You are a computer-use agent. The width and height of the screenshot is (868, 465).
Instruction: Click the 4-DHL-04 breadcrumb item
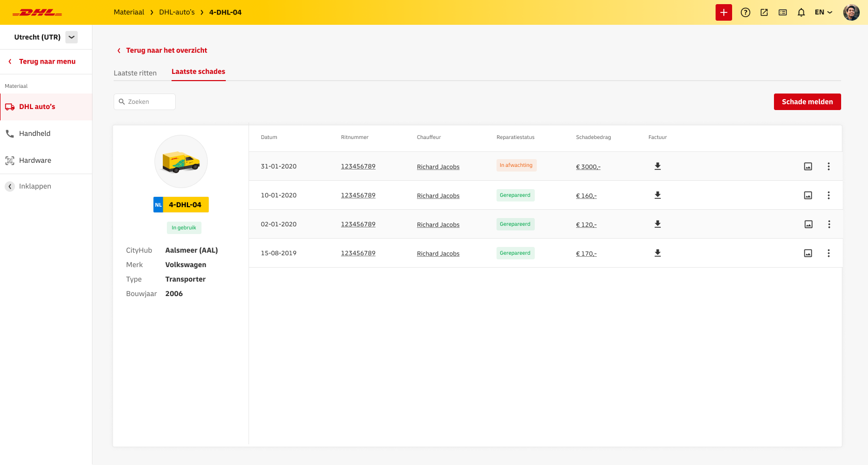pyautogui.click(x=225, y=12)
